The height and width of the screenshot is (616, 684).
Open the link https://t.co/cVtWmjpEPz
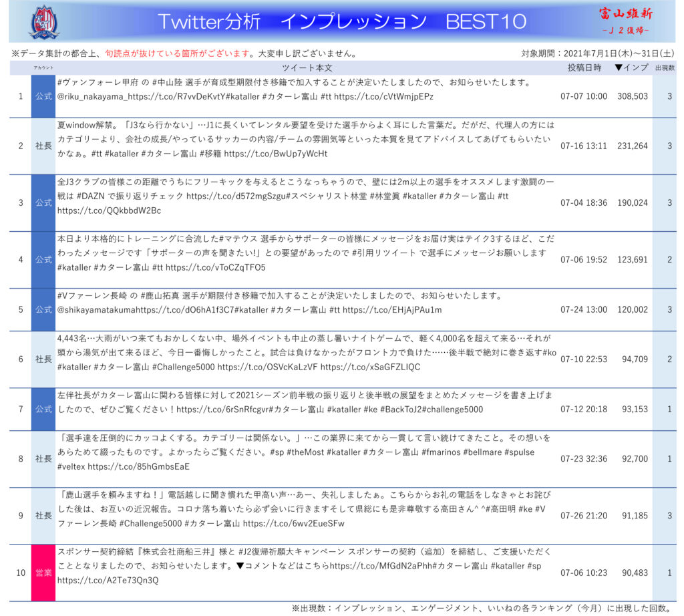point(384,96)
